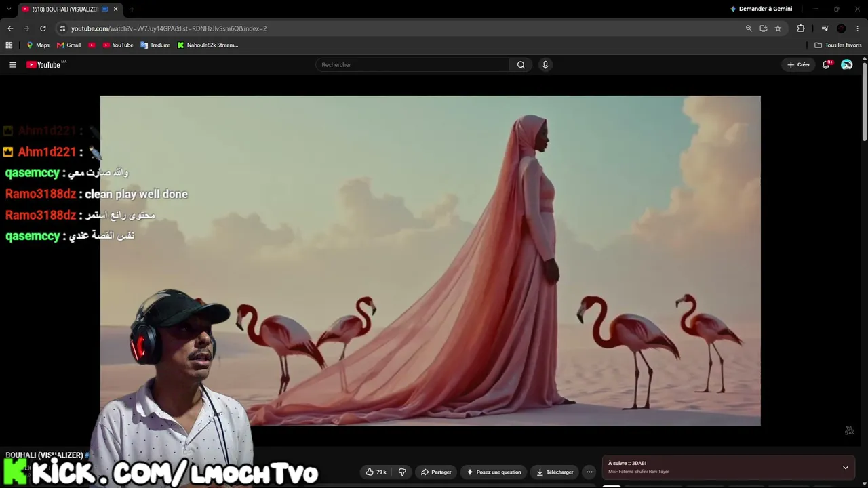Open the tab search dropdown arrow
The height and width of the screenshot is (488, 868).
[9, 9]
